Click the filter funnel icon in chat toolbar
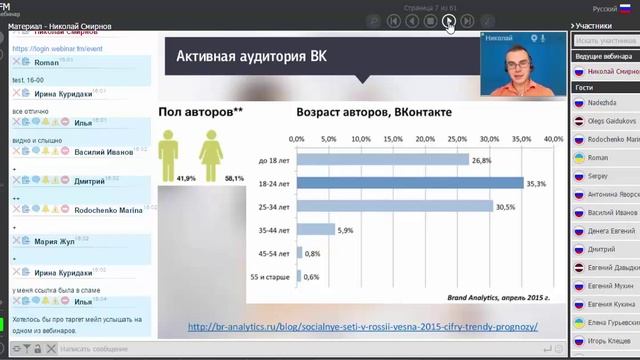The image size is (640, 360). [27, 349]
